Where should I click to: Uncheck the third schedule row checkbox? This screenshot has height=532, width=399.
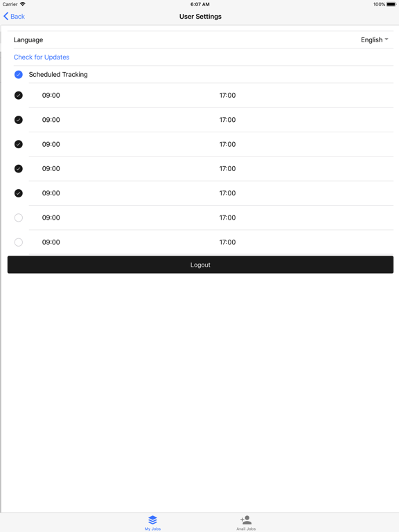point(19,144)
